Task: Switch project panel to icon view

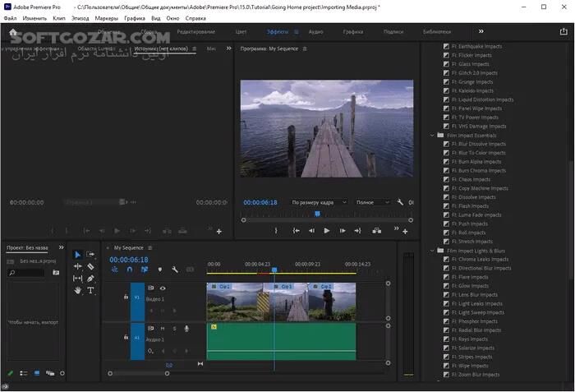Action: coord(37,373)
